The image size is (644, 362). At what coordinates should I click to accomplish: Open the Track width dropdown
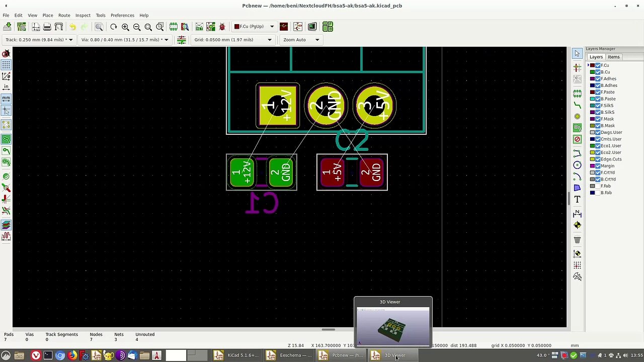point(38,40)
